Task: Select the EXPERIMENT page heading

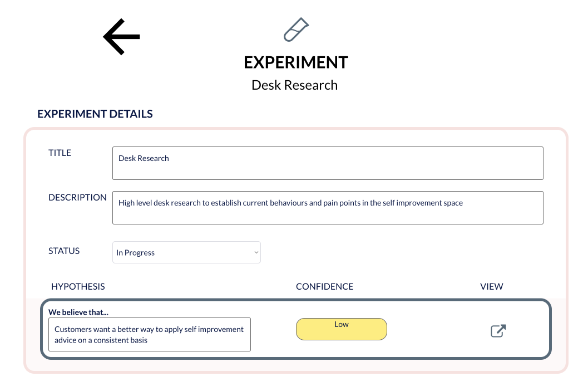Action: (296, 62)
